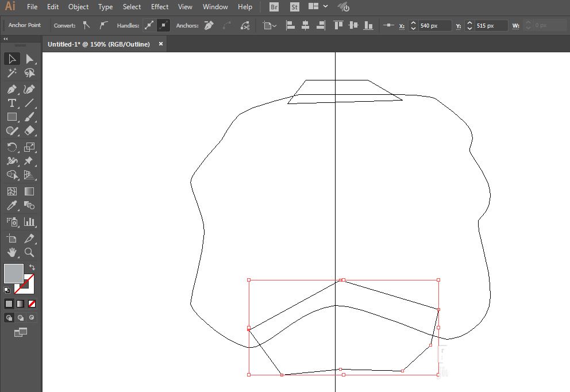This screenshot has width=570, height=392.
Task: Swap fill and stroke colors
Action: [x=32, y=267]
